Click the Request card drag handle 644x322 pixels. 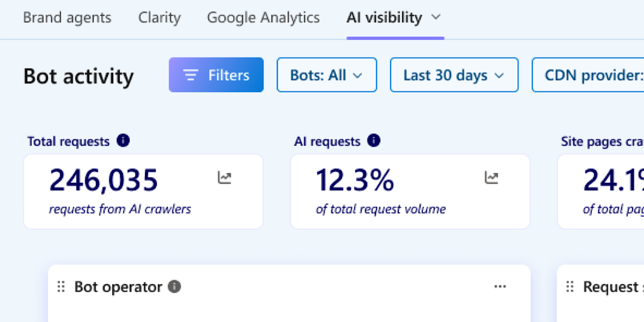point(570,287)
